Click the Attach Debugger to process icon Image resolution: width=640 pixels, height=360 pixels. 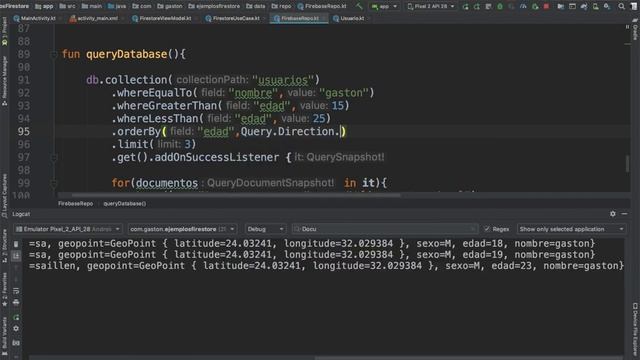(x=535, y=6)
